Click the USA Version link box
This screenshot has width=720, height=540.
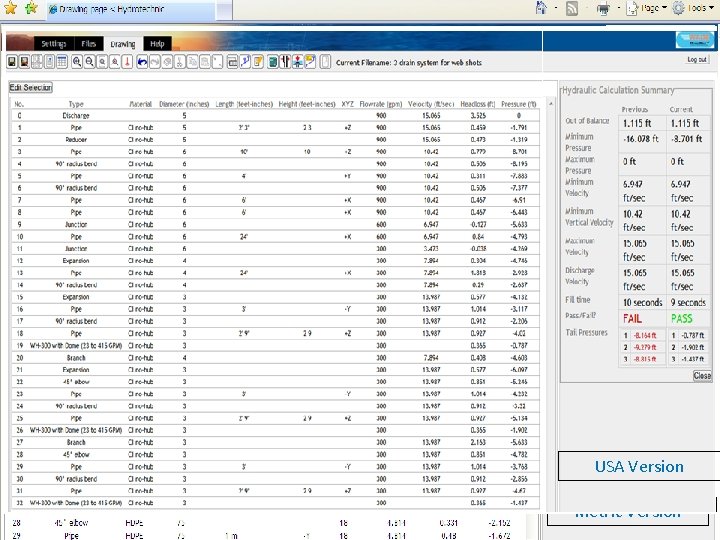click(639, 466)
